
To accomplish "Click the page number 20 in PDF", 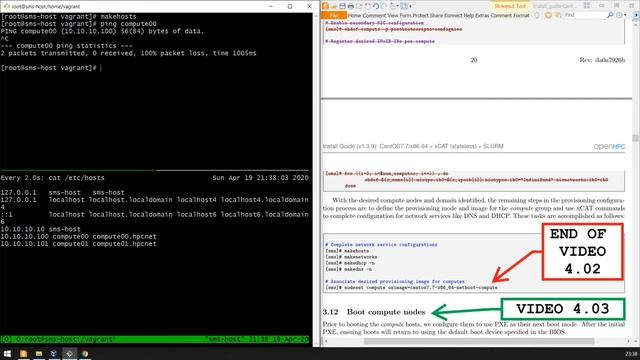I will [x=473, y=60].
